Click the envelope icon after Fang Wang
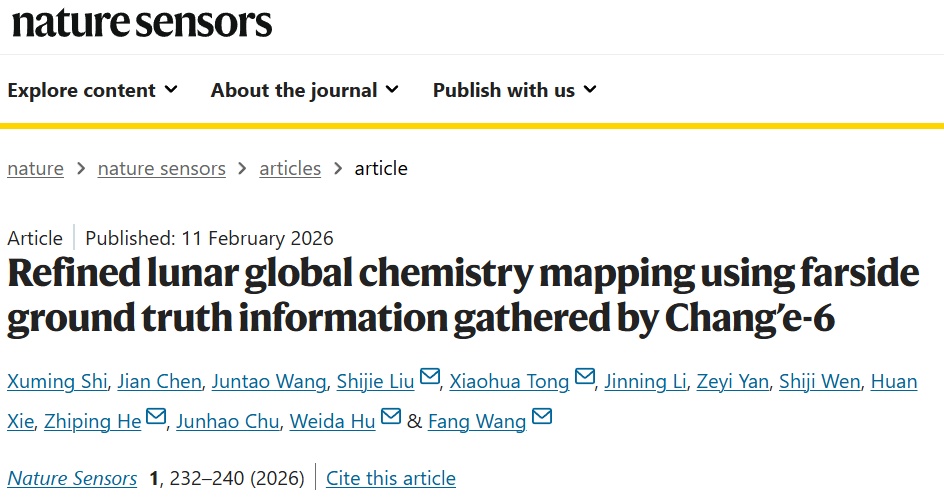The width and height of the screenshot is (944, 503). [x=542, y=419]
